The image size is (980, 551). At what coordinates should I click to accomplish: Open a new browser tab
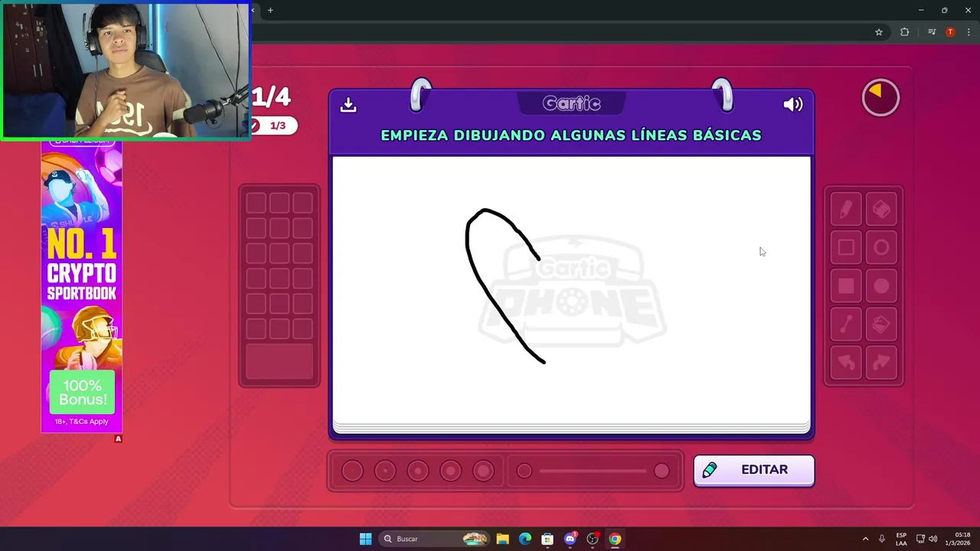tap(270, 10)
